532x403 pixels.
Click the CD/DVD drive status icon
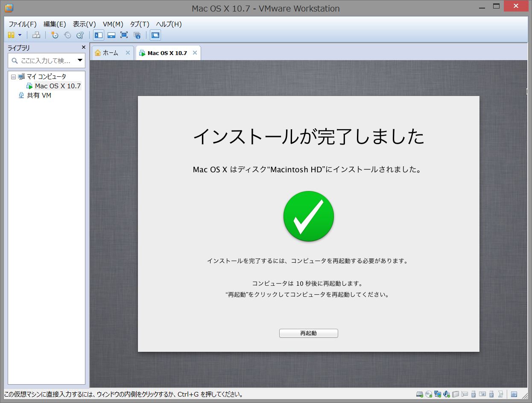click(x=429, y=394)
